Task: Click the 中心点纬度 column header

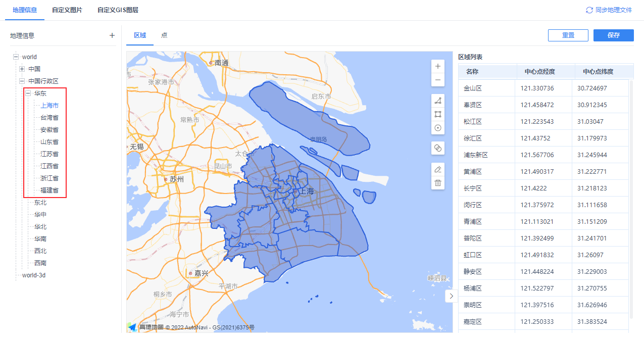Action: point(604,72)
